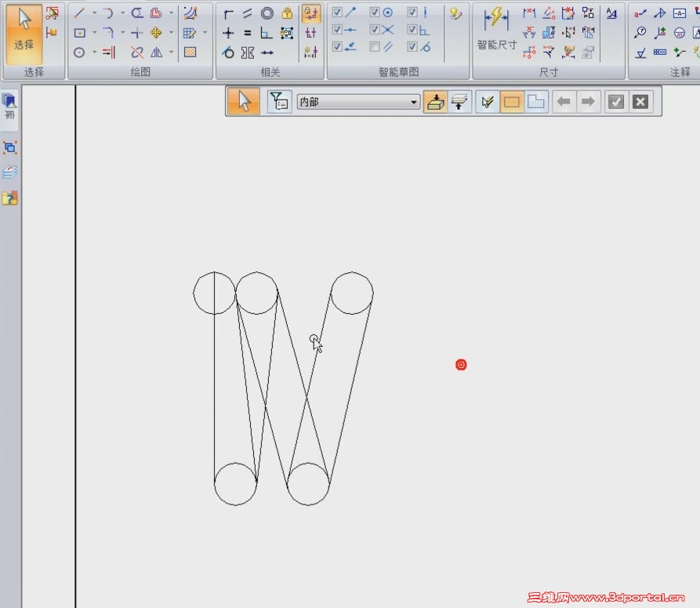Open the 内部 selection type dropdown
This screenshot has width=700, height=608.
(358, 102)
